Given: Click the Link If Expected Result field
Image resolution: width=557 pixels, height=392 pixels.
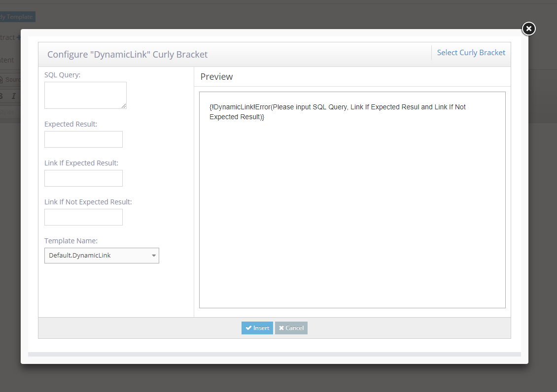Looking at the screenshot, I should 83,178.
